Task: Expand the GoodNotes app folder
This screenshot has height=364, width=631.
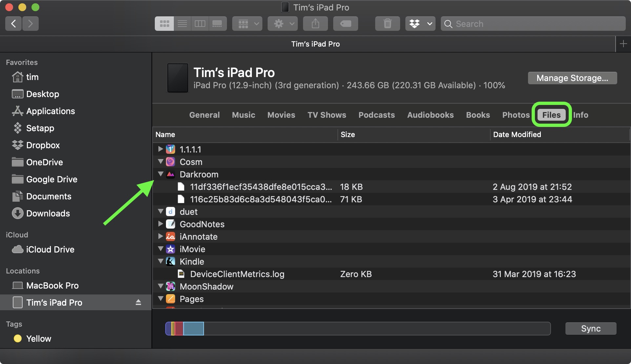Action: click(161, 224)
